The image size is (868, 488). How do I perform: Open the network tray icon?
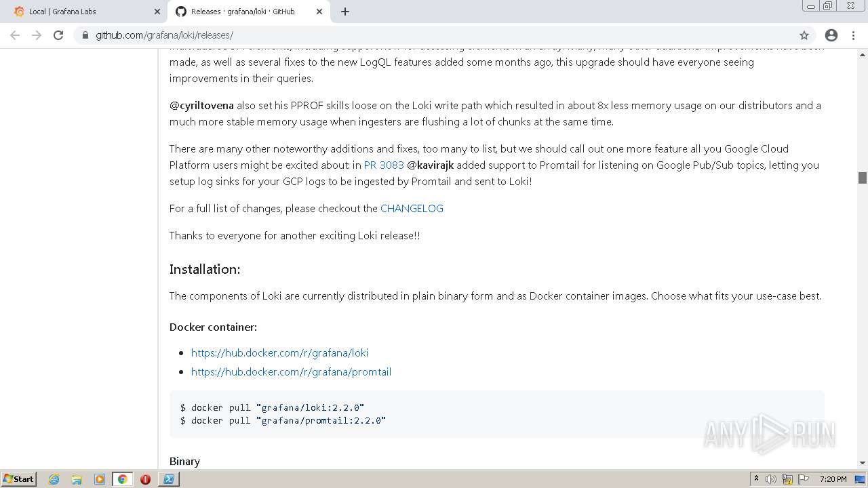[787, 479]
